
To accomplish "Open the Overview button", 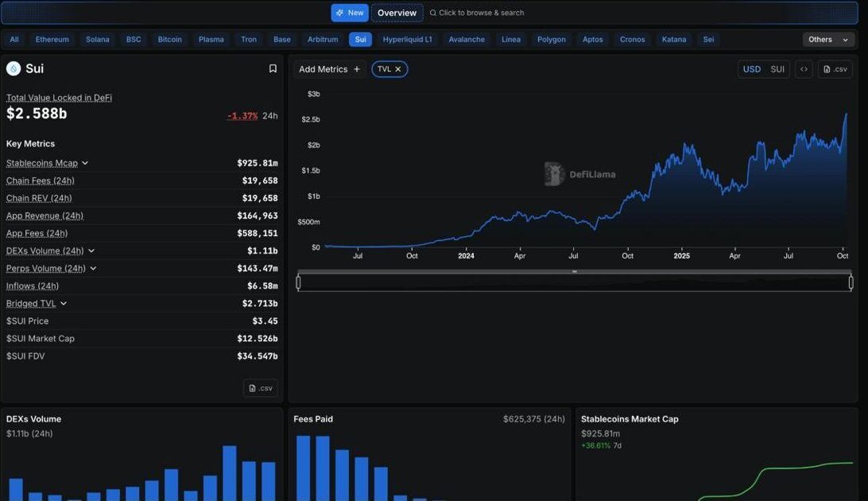I will [x=397, y=13].
